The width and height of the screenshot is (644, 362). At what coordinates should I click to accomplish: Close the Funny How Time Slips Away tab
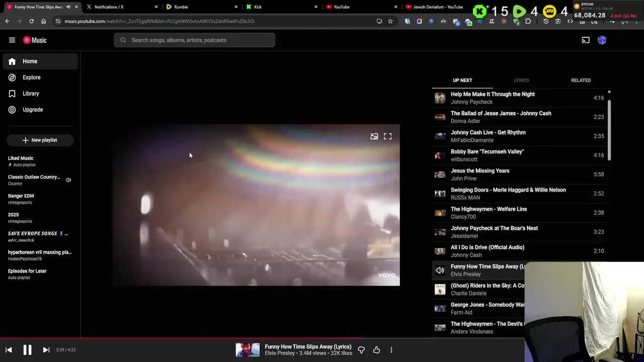point(76,7)
